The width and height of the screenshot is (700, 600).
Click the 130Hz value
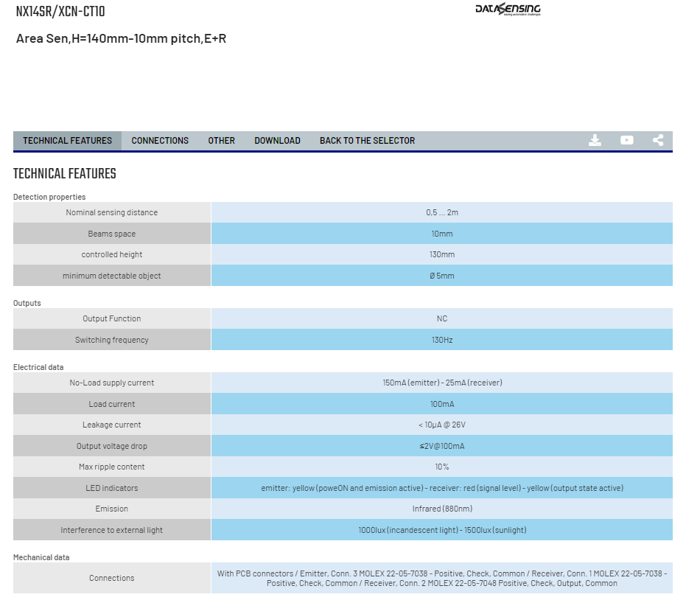442,341
